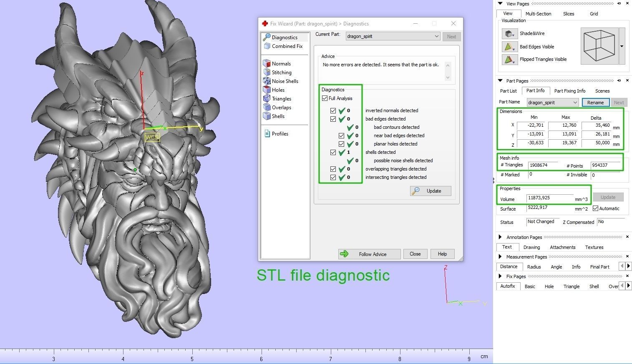Click the Close button in Fix Wizard
The width and height of the screenshot is (632, 364).
click(x=415, y=254)
